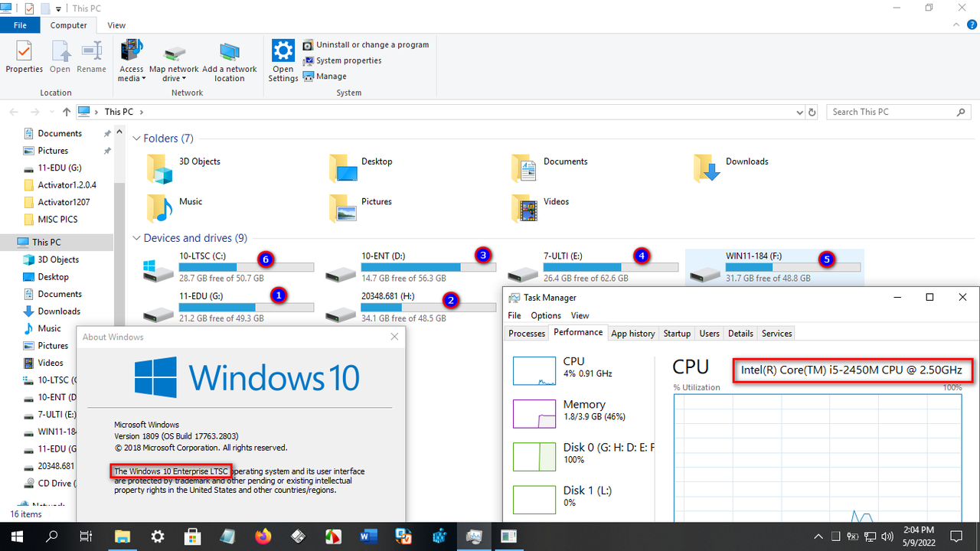Click Task View button on the taskbar
980x551 pixels.
pyautogui.click(x=86, y=536)
